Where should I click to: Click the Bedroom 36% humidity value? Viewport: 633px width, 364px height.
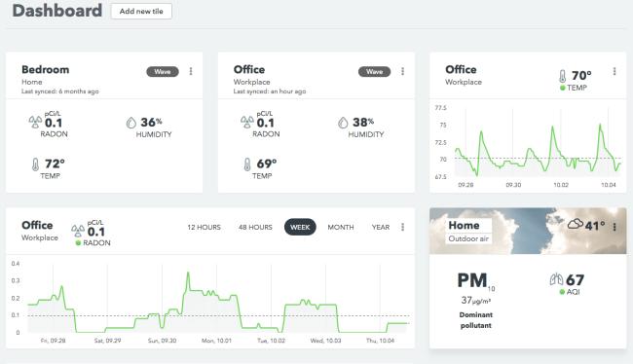[151, 122]
